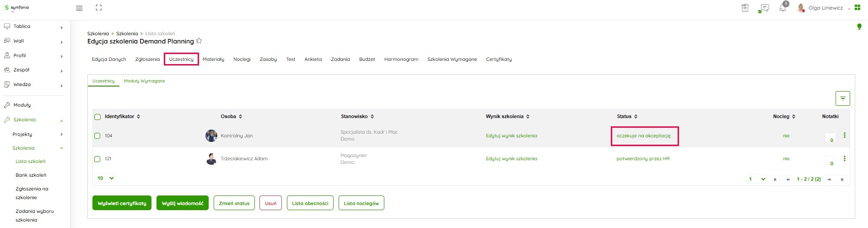This screenshot has height=228, width=868.
Task: Open row actions menu for Kontrolny Jan
Action: point(844,136)
